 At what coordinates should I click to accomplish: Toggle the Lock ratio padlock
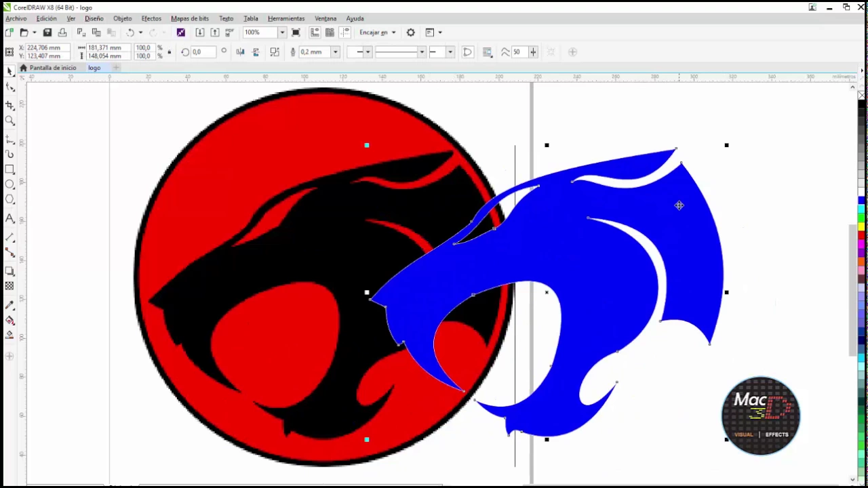point(168,52)
